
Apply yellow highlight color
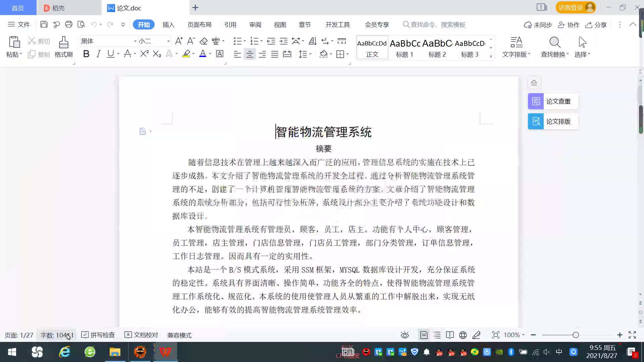[x=186, y=54]
